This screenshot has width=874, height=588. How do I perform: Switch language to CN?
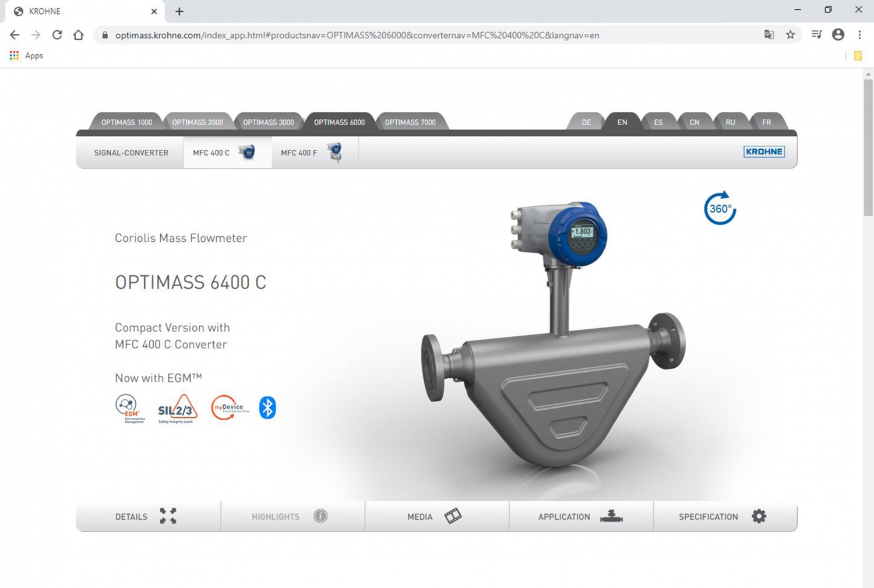[694, 122]
